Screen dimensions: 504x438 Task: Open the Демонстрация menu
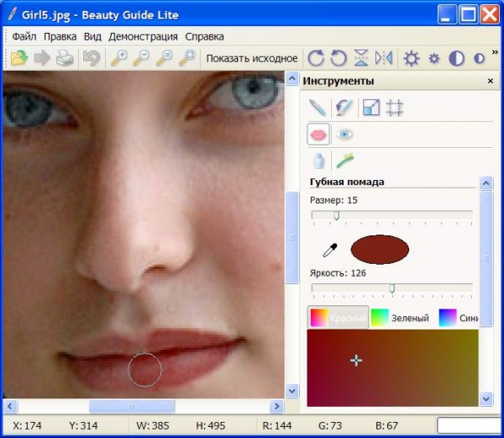click(x=143, y=37)
